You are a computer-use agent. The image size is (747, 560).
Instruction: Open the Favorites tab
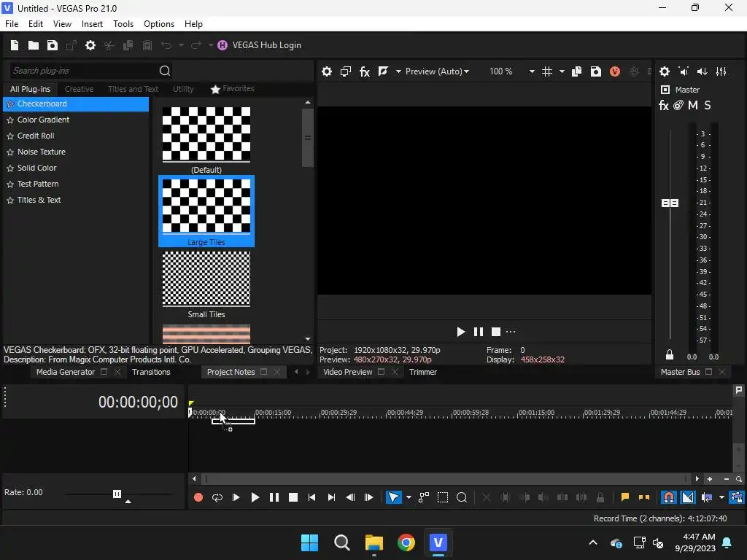click(x=233, y=89)
